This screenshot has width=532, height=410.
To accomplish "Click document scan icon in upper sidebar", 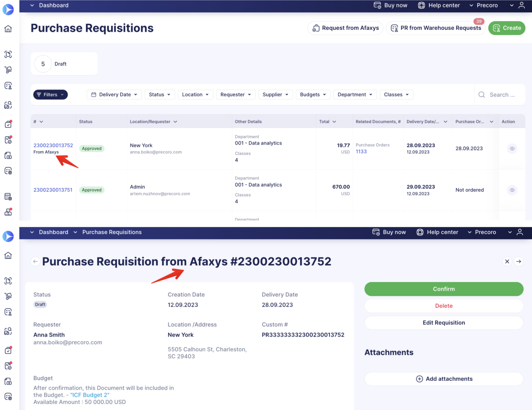I will (x=8, y=54).
